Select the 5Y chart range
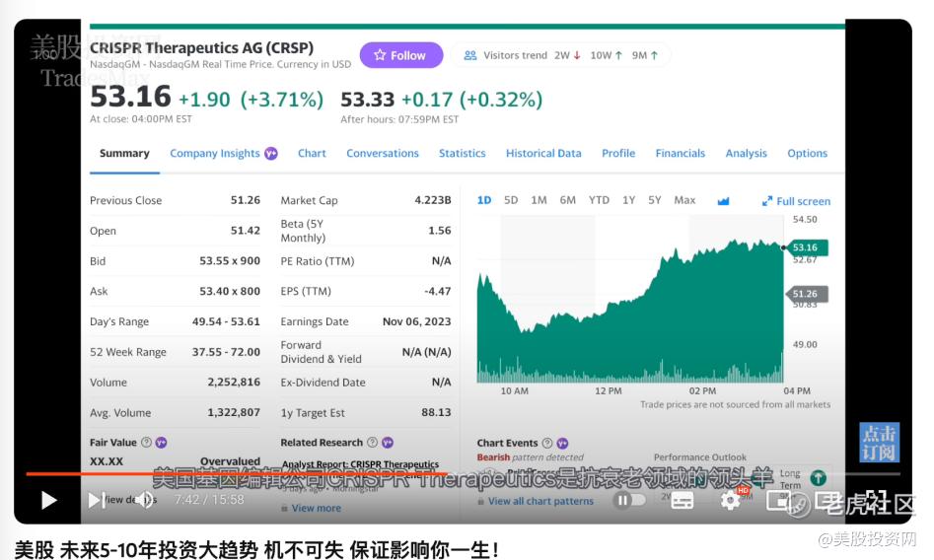 click(655, 200)
